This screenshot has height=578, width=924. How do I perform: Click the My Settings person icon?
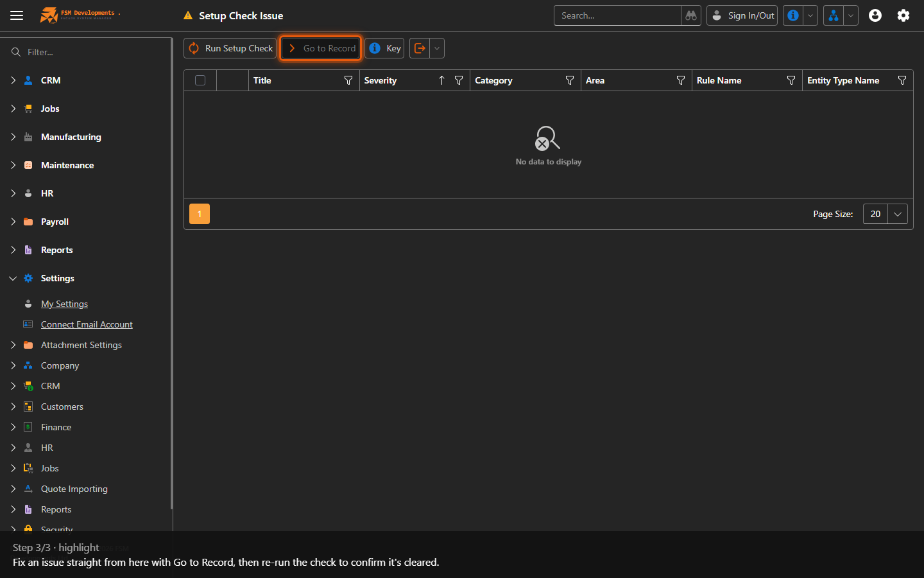click(x=28, y=304)
